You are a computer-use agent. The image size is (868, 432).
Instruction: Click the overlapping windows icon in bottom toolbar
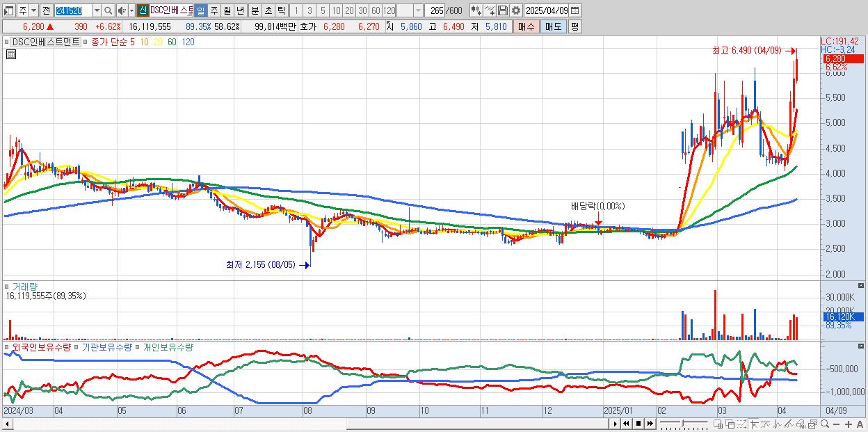pos(730,424)
